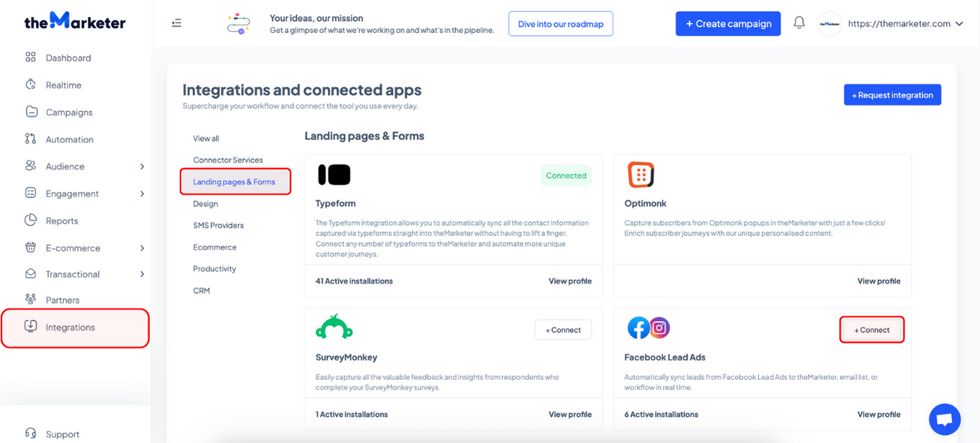Click the E-commerce basket icon
The image size is (980, 443).
[30, 248]
